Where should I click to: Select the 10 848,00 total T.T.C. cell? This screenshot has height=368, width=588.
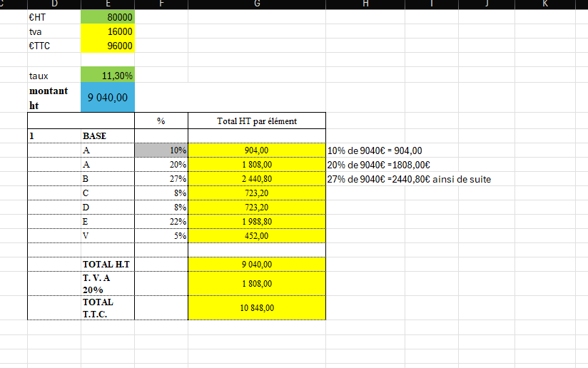click(257, 308)
